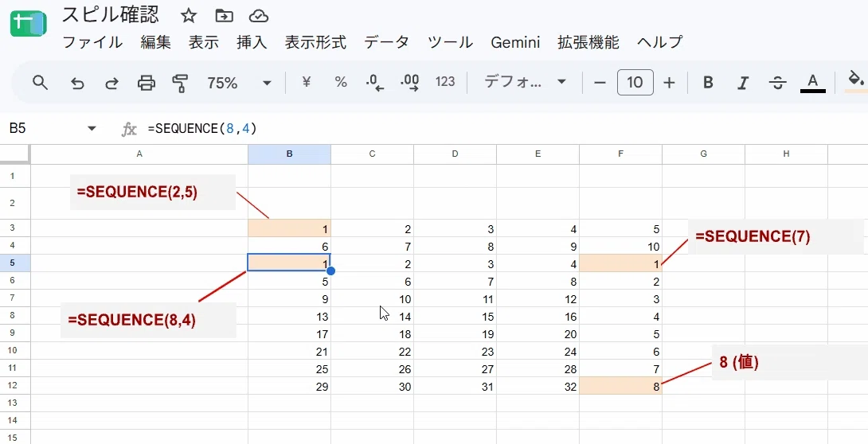Open the ファイル menu

click(92, 42)
